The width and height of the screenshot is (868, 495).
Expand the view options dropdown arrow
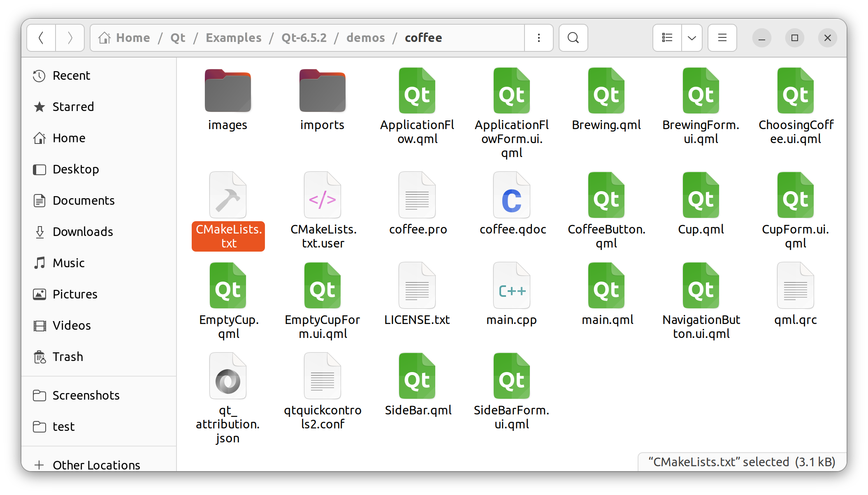(x=692, y=38)
